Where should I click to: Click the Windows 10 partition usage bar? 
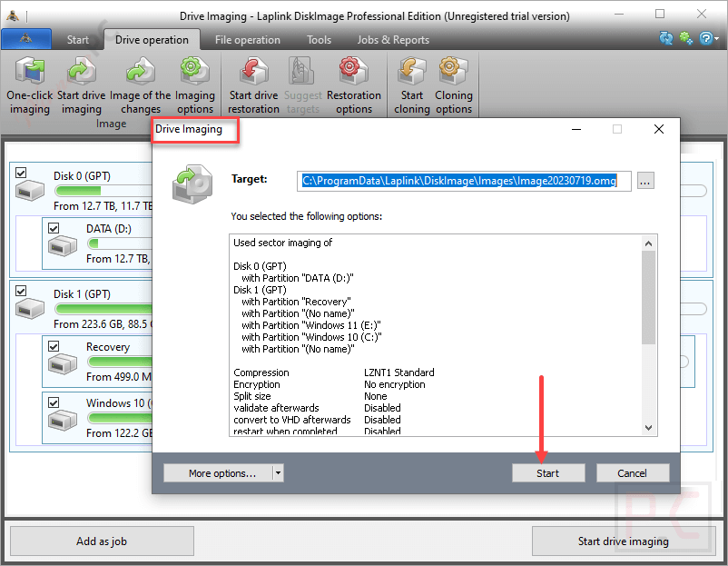click(x=120, y=418)
